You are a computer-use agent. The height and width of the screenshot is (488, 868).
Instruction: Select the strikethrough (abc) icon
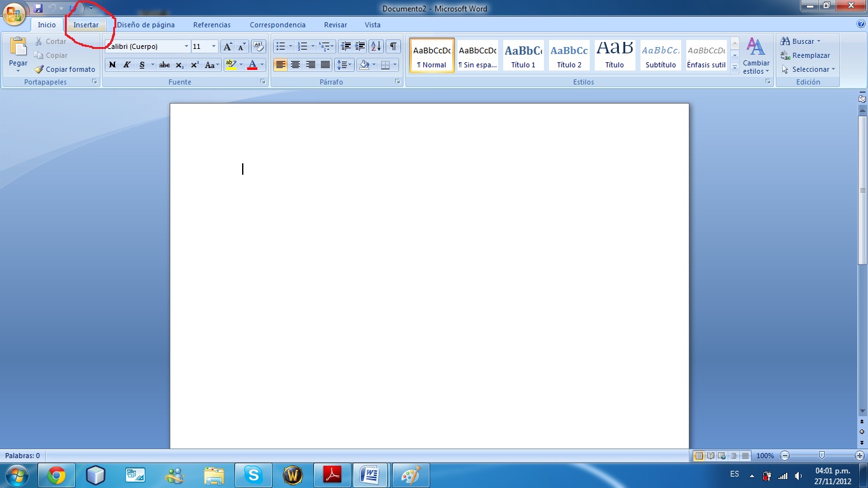[164, 65]
